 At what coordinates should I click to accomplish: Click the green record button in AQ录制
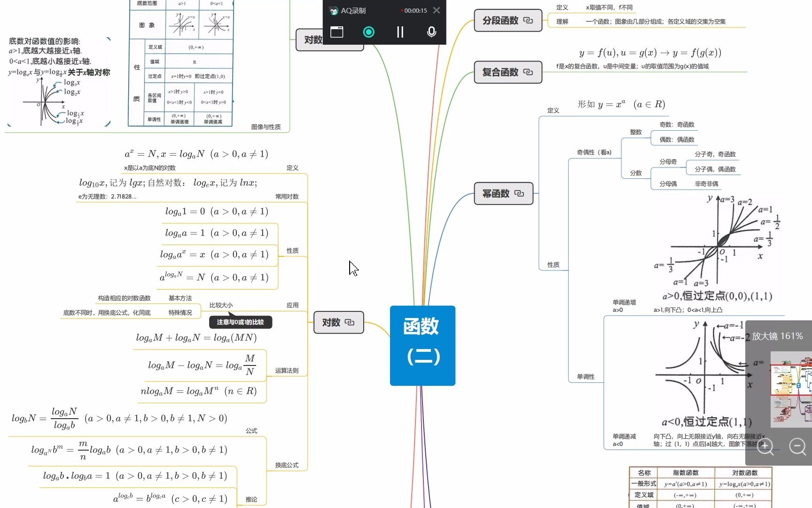click(x=369, y=32)
